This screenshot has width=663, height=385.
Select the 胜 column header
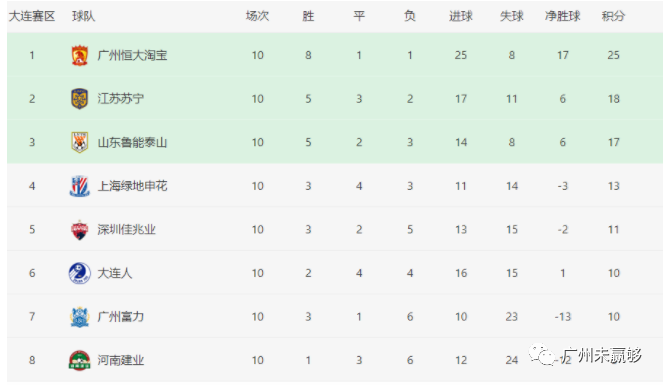point(308,16)
